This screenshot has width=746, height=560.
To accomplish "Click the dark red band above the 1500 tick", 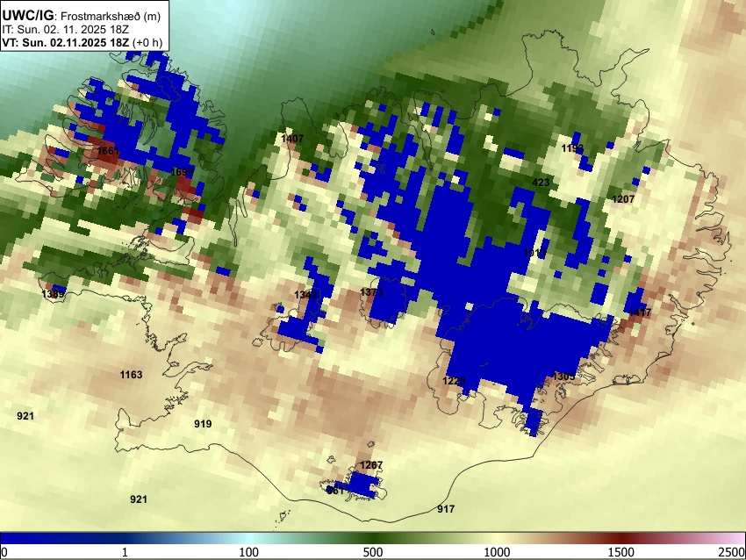I will (x=621, y=538).
